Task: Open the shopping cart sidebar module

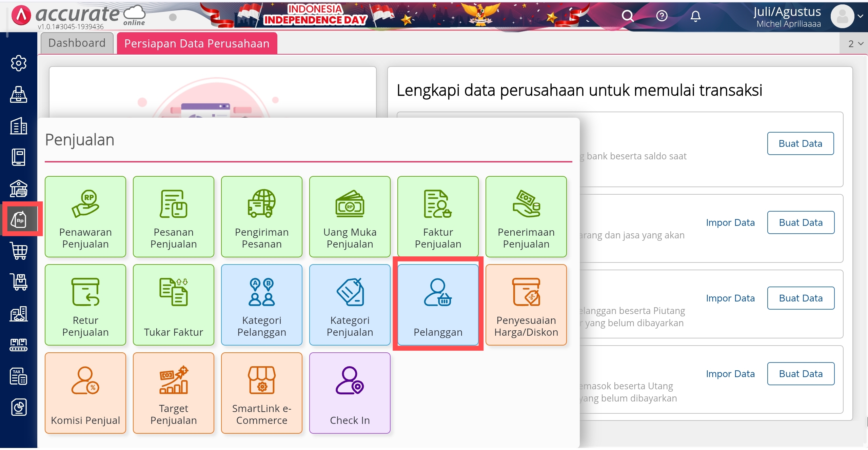Action: 19,251
